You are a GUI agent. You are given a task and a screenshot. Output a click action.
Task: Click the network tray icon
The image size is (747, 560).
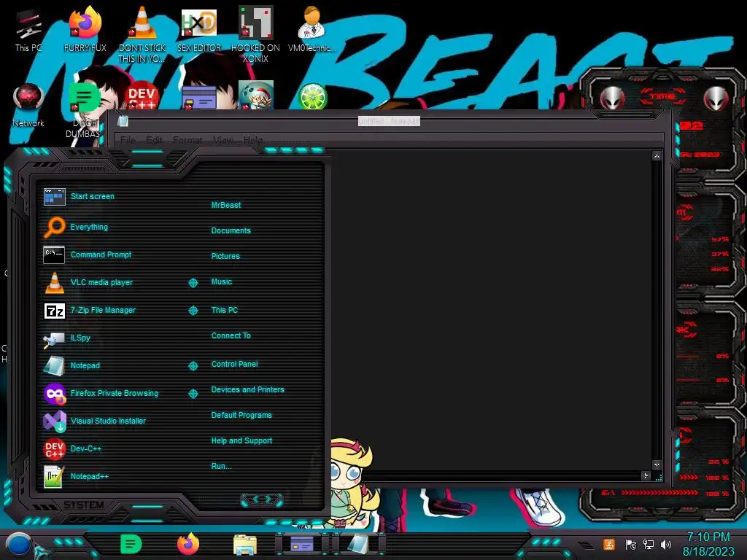(x=649, y=544)
